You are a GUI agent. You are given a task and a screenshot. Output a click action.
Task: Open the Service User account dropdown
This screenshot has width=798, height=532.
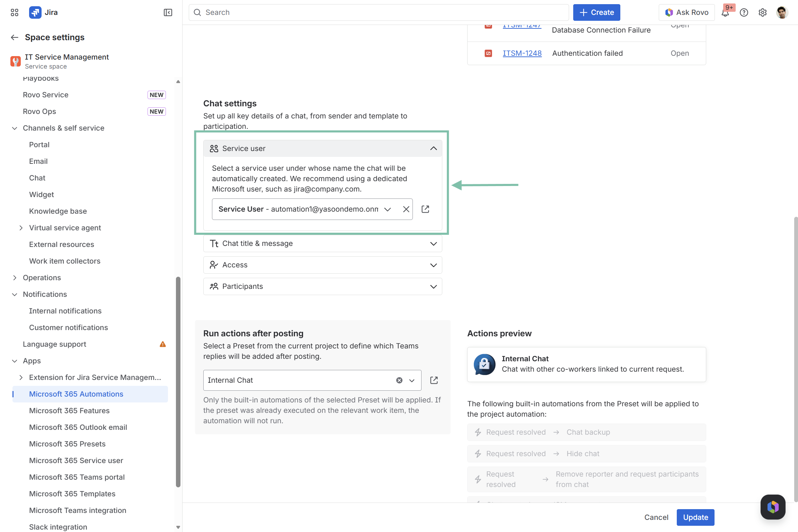[388, 209]
